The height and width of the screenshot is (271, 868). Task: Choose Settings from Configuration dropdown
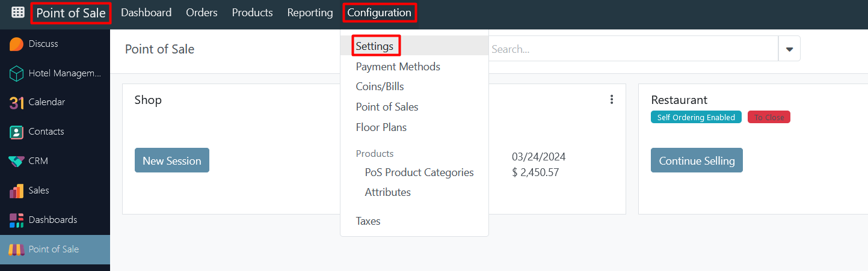tap(374, 46)
